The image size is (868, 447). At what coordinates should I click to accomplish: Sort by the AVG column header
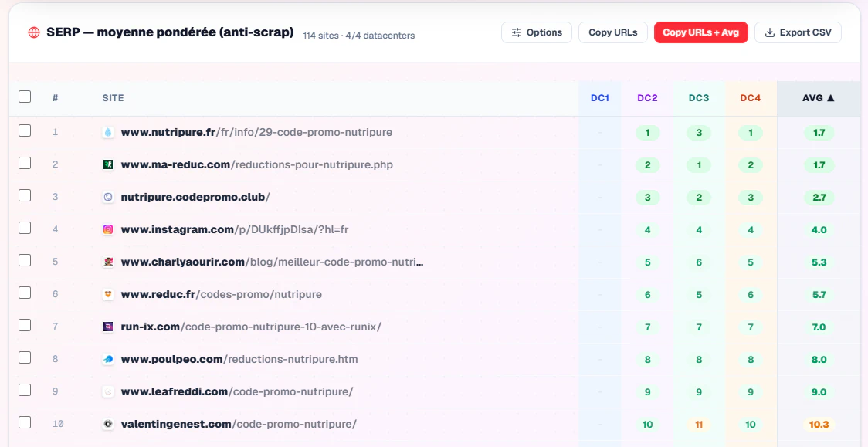click(818, 98)
